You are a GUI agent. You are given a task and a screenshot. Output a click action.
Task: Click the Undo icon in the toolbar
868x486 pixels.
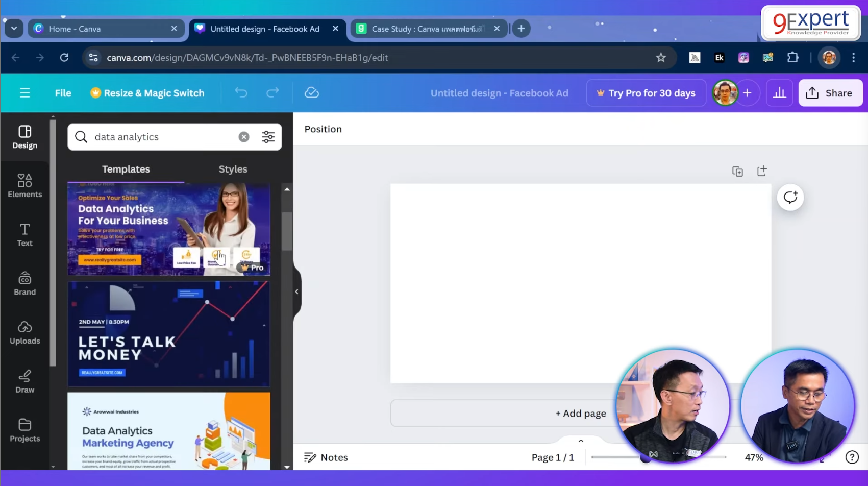click(241, 92)
